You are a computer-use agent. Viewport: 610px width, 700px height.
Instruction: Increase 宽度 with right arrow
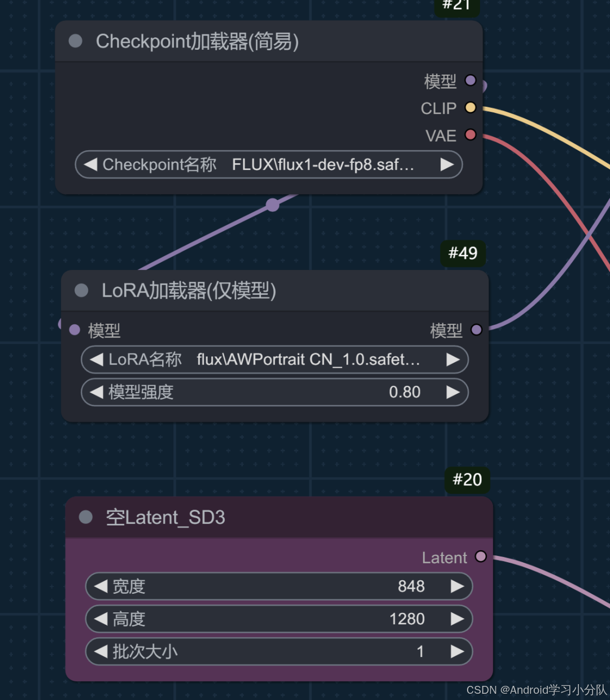[x=457, y=586]
